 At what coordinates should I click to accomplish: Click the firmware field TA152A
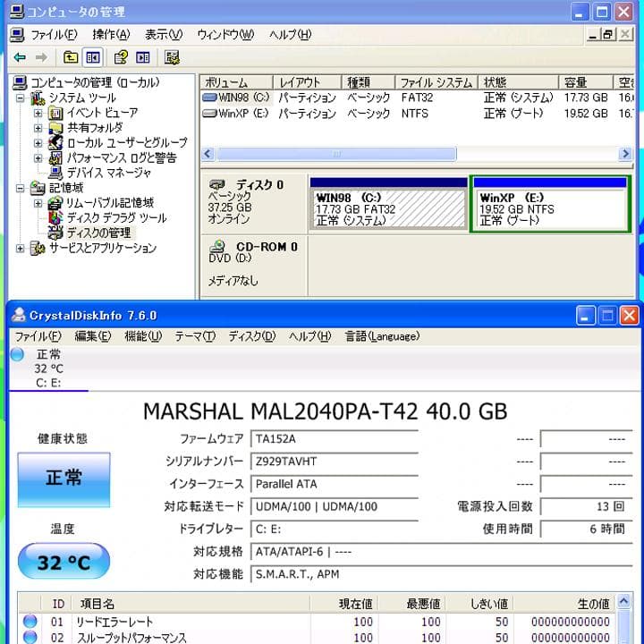click(335, 438)
